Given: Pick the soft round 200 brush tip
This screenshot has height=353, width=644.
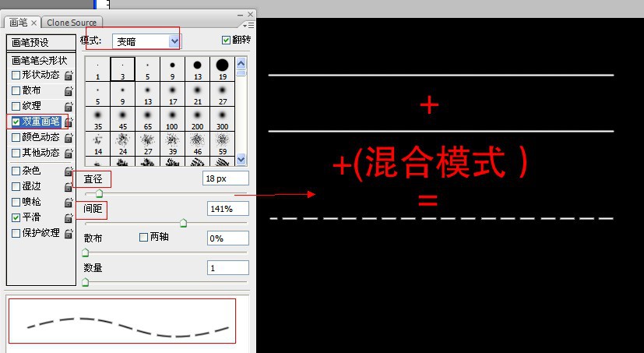Looking at the screenshot, I should (198, 119).
